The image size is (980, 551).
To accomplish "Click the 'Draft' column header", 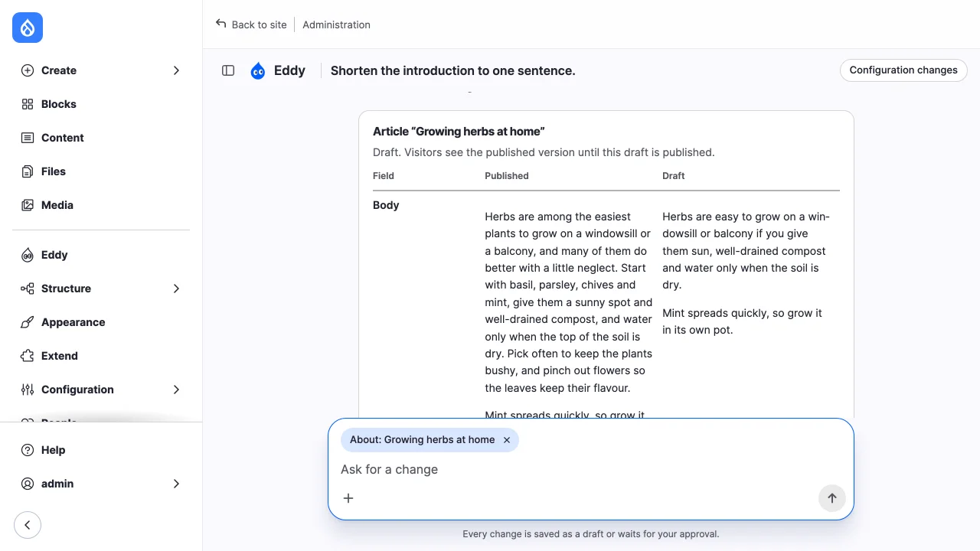I will (x=674, y=176).
